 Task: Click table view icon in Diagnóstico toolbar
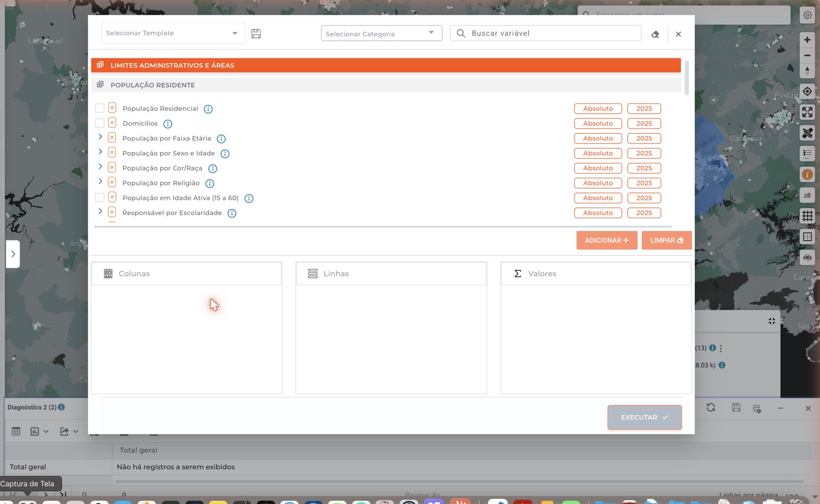tap(16, 432)
